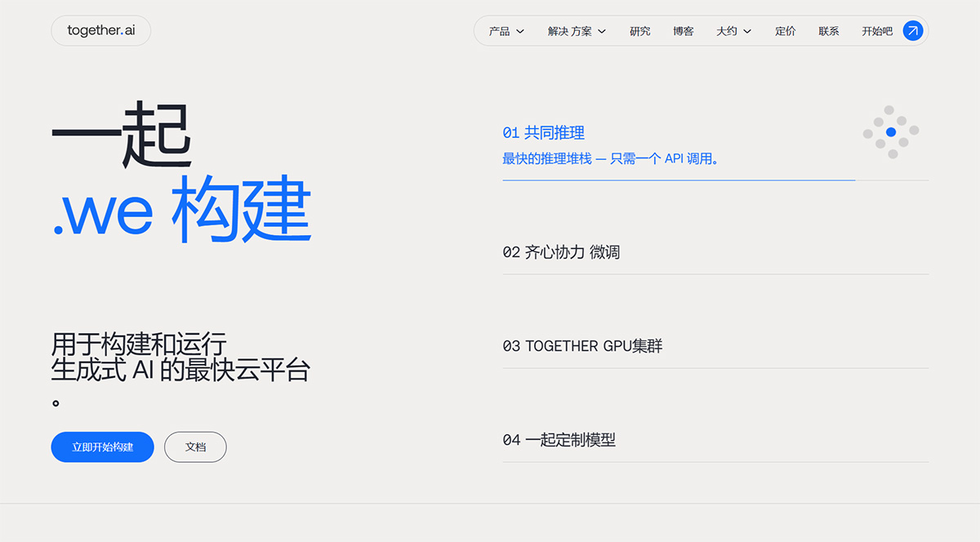
Task: Open the 解决 方案 navigation menu
Action: pos(568,31)
